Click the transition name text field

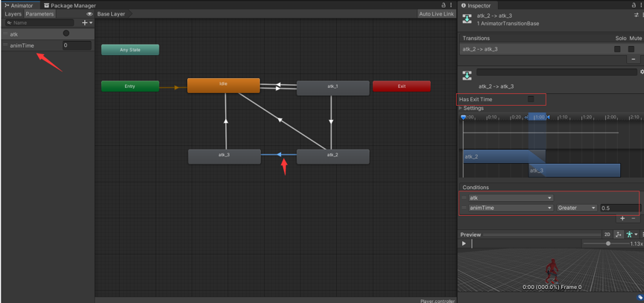[x=557, y=72]
